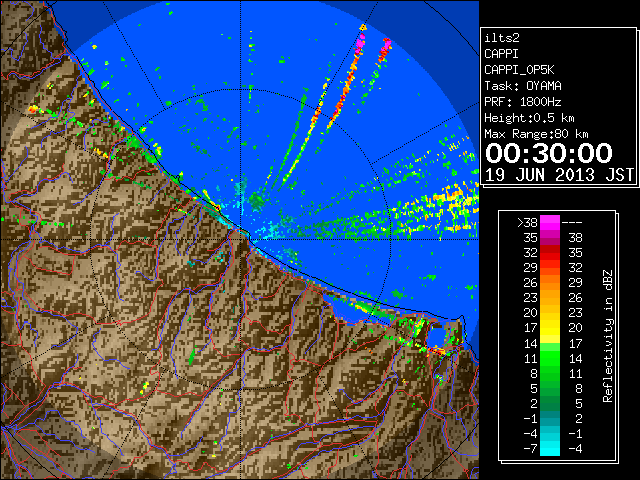The width and height of the screenshot is (640, 480).
Task: Click the 'CAPPI' text on its own line
Action: tap(502, 54)
